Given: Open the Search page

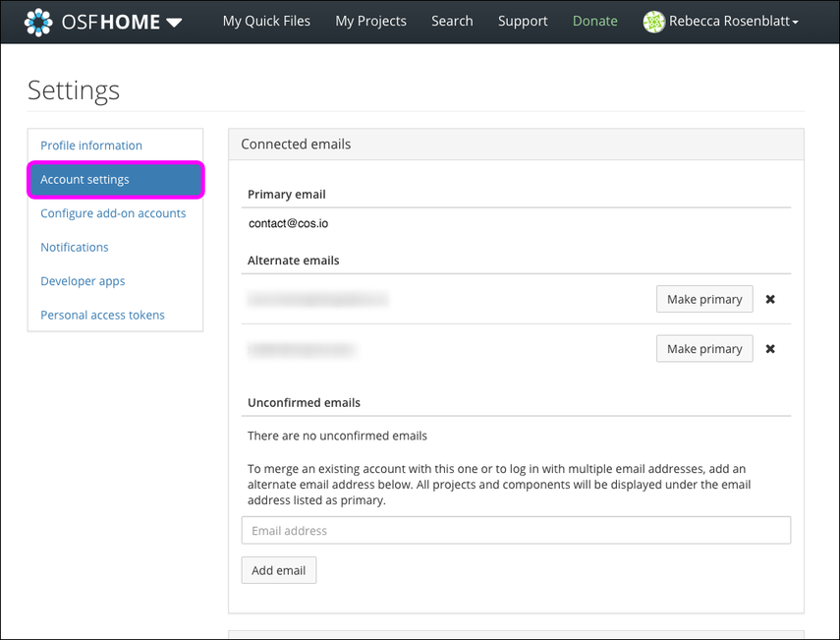Looking at the screenshot, I should click(452, 21).
